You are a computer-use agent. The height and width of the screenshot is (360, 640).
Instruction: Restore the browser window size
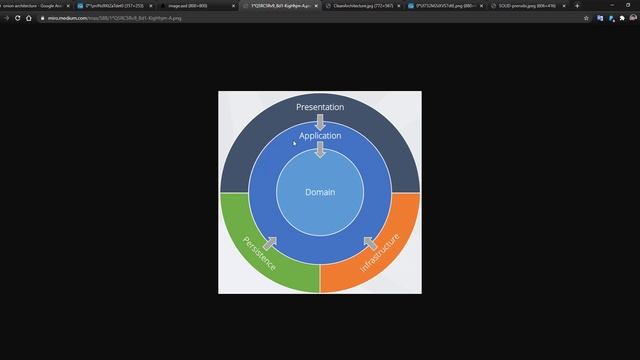click(x=628, y=5)
